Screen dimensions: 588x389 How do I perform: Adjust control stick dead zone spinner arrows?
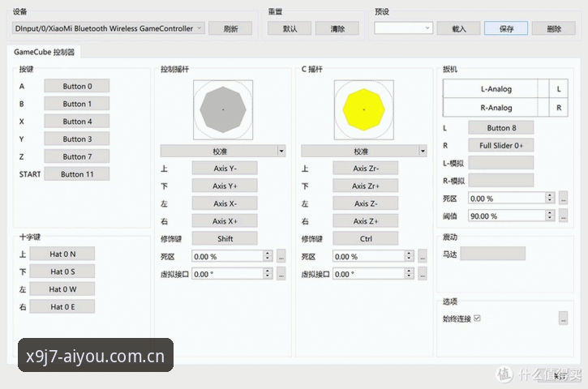click(268, 256)
